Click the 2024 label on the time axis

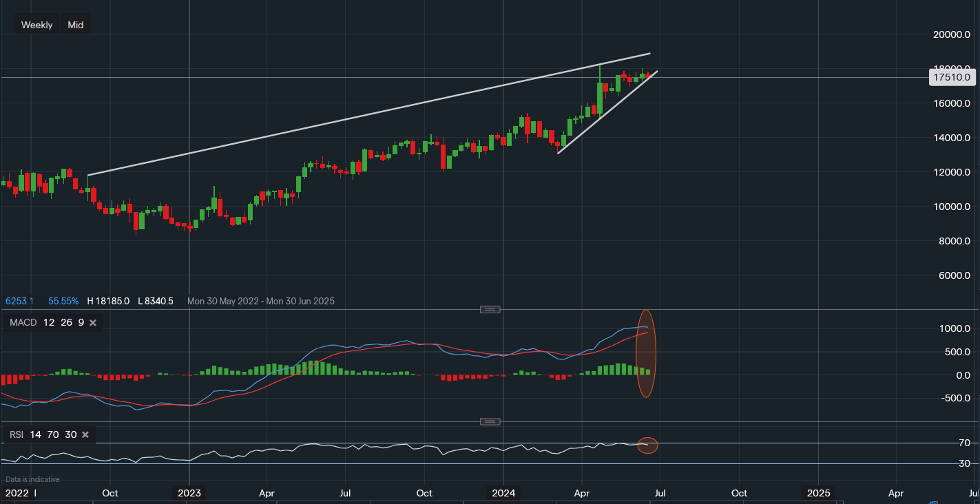click(503, 493)
